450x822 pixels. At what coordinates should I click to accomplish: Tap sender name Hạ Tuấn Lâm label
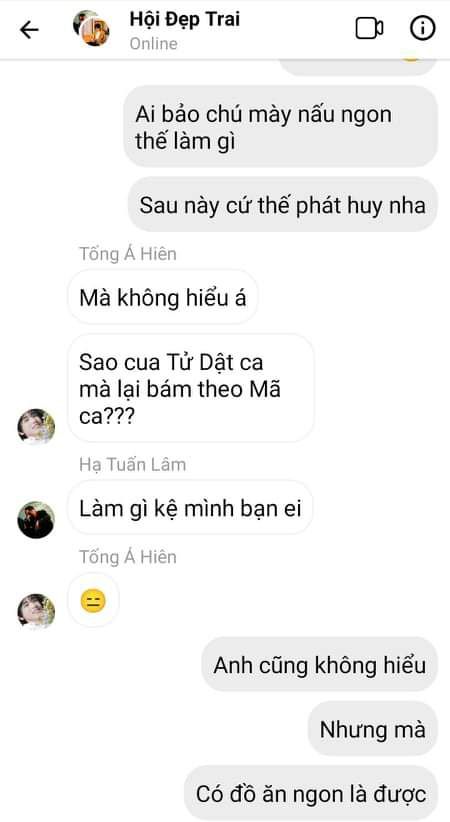[x=133, y=464]
